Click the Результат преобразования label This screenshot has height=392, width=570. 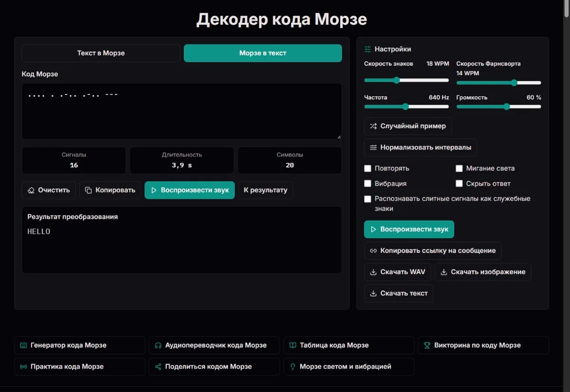pyautogui.click(x=73, y=216)
